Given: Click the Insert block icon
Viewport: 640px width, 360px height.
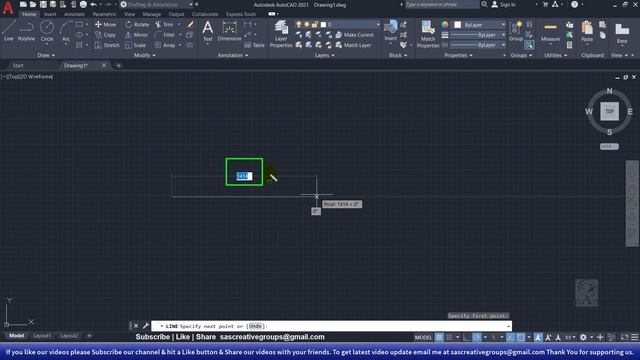Looking at the screenshot, I should [390, 31].
